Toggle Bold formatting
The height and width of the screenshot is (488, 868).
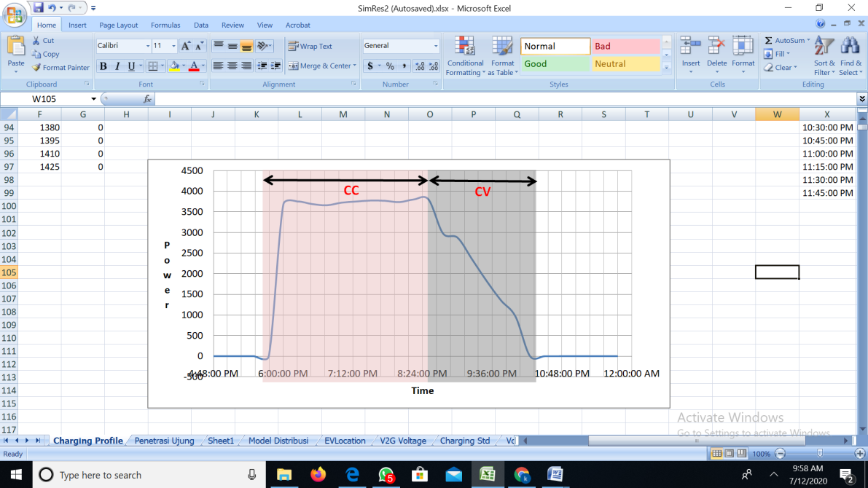tap(103, 66)
